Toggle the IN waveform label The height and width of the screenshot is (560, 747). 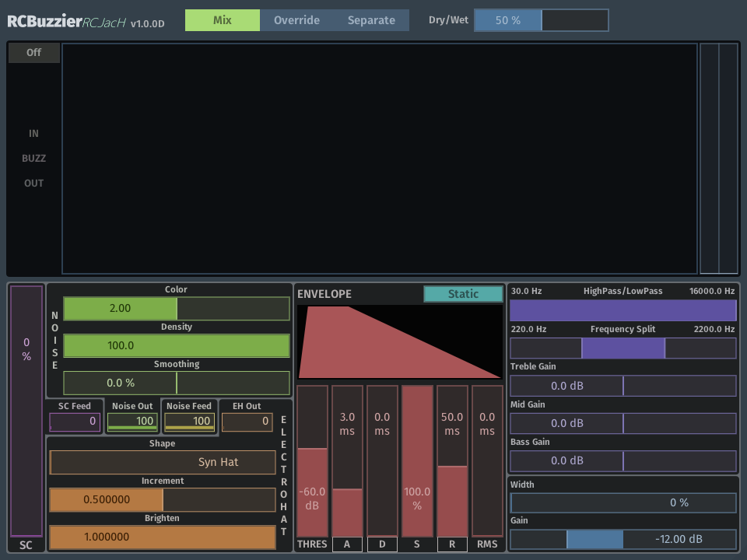(33, 133)
